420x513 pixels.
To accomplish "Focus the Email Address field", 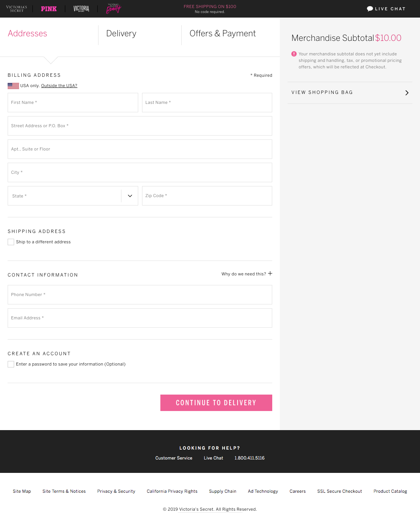I will pos(140,318).
